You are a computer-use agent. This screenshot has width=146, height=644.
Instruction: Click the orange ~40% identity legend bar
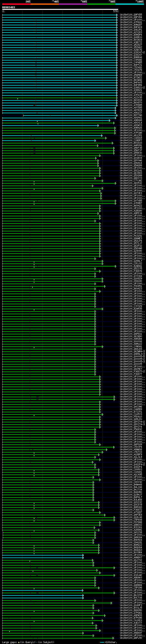tap(45, 4)
